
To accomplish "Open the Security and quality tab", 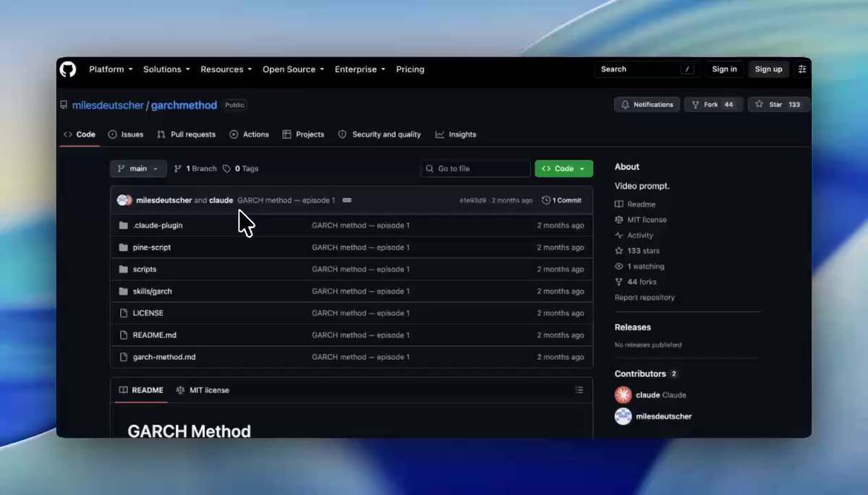I will [x=380, y=135].
